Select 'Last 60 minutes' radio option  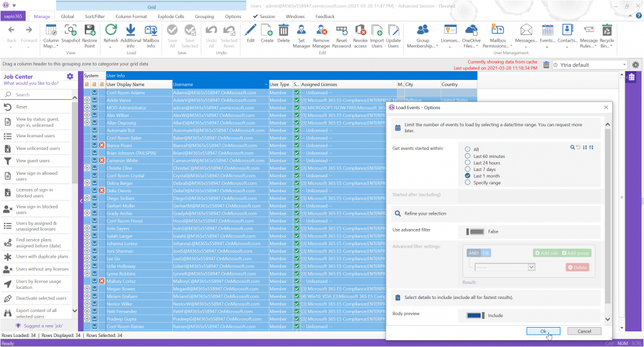click(x=467, y=156)
